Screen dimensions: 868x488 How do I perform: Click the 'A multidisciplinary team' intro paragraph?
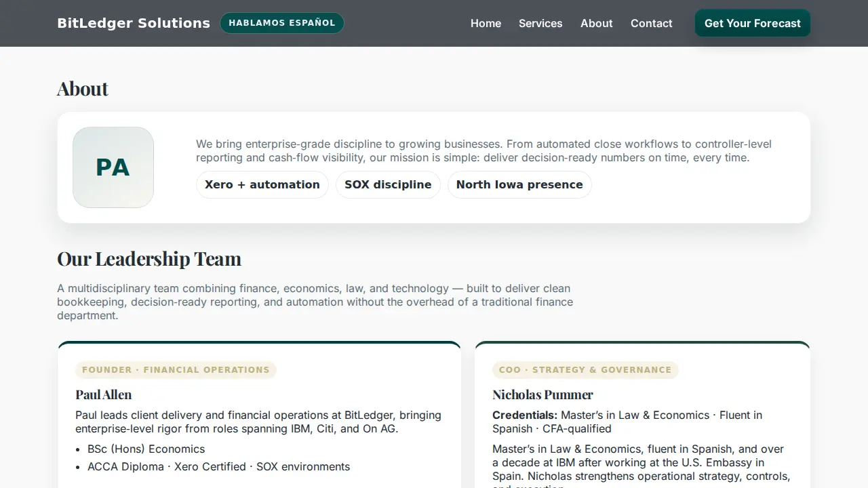pyautogui.click(x=315, y=302)
